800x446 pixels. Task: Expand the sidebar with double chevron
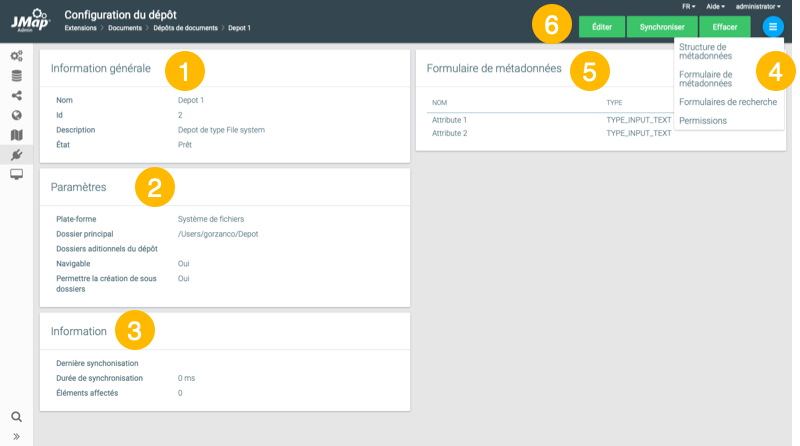point(17,436)
